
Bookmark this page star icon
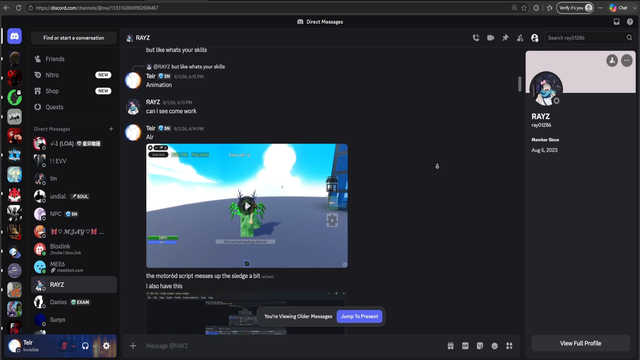524,8
